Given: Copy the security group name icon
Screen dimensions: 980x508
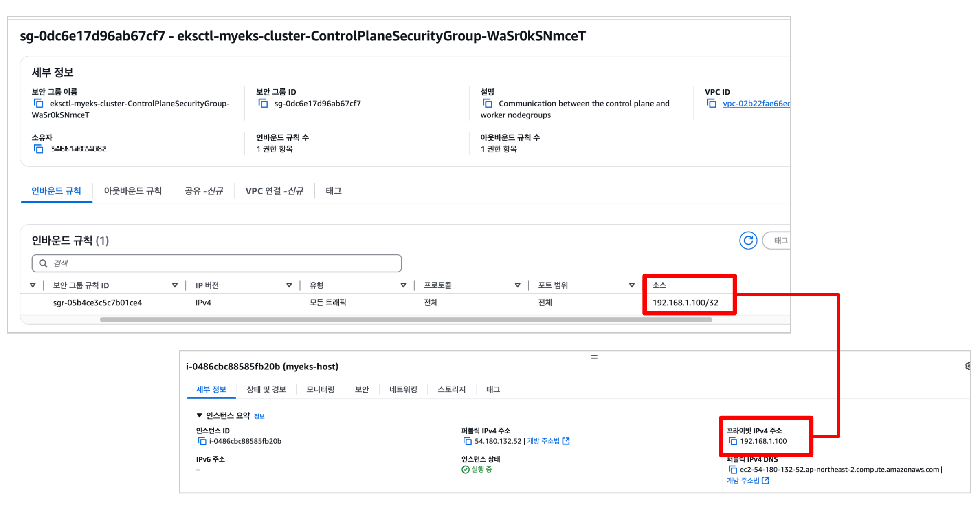Looking at the screenshot, I should tap(38, 104).
